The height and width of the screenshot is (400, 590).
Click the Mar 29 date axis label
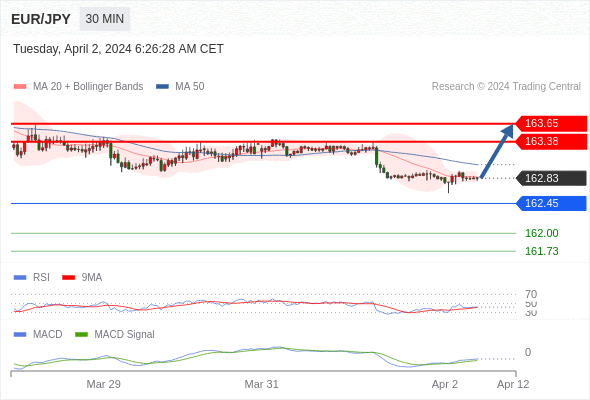[x=103, y=384]
